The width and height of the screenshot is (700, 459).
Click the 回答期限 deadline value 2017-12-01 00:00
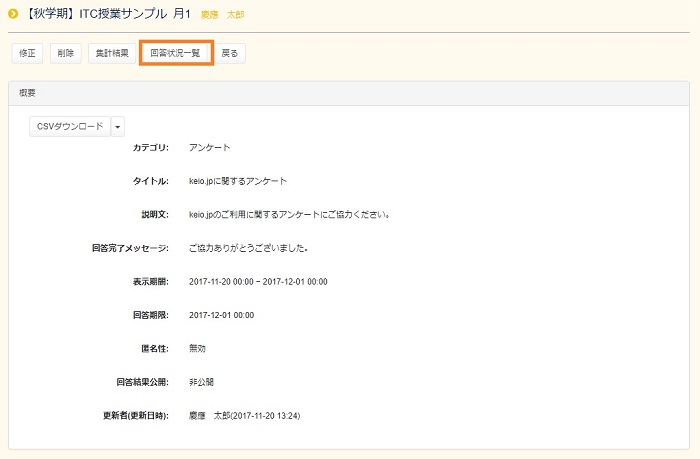221,315
